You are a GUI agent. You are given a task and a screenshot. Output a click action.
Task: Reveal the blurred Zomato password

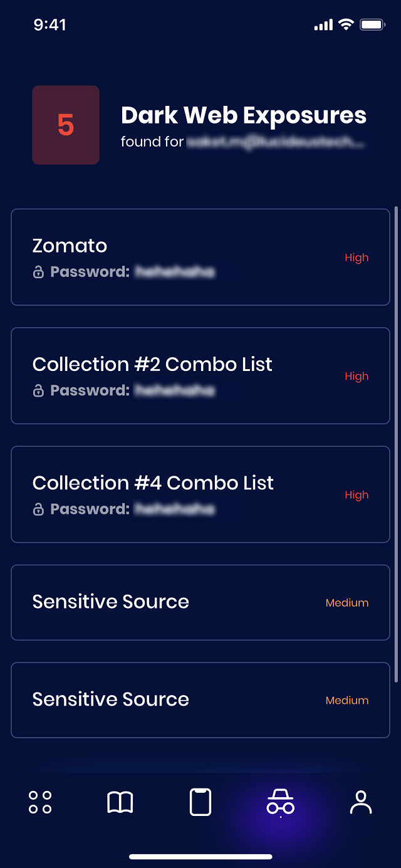pyautogui.click(x=175, y=272)
